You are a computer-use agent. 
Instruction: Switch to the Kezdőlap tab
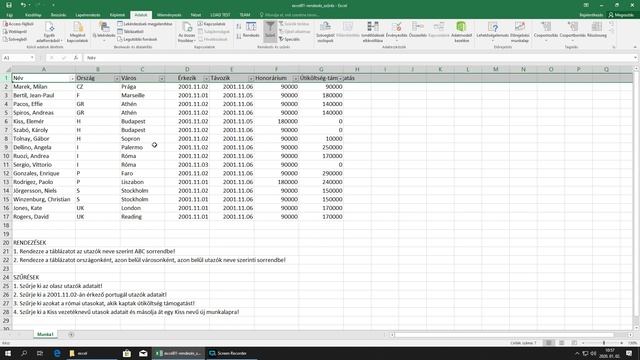(x=33, y=15)
